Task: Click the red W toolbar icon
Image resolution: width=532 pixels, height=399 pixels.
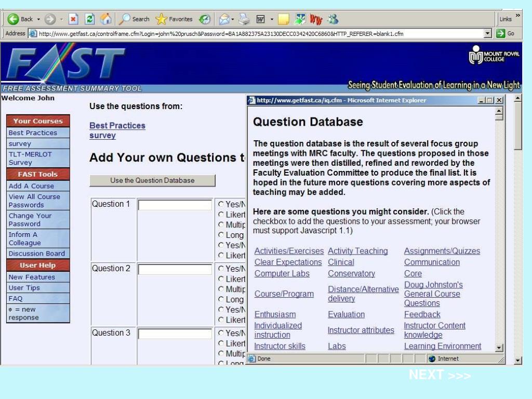Action: click(x=316, y=19)
